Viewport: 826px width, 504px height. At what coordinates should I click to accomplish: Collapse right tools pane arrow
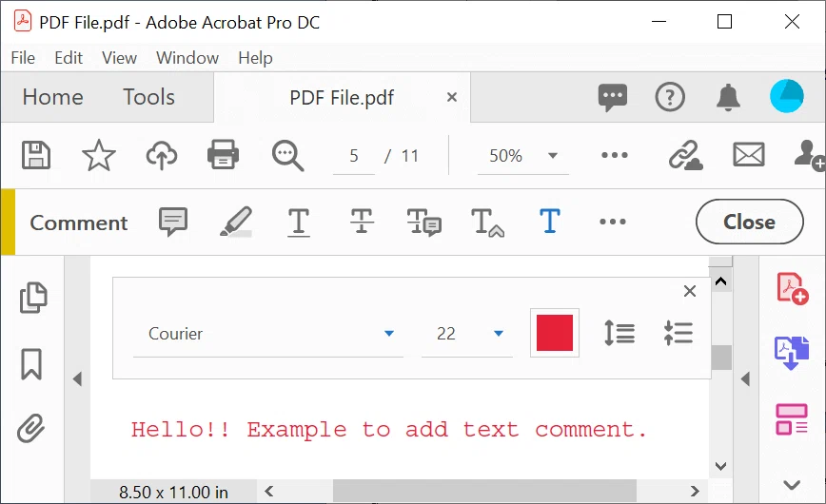tap(745, 378)
